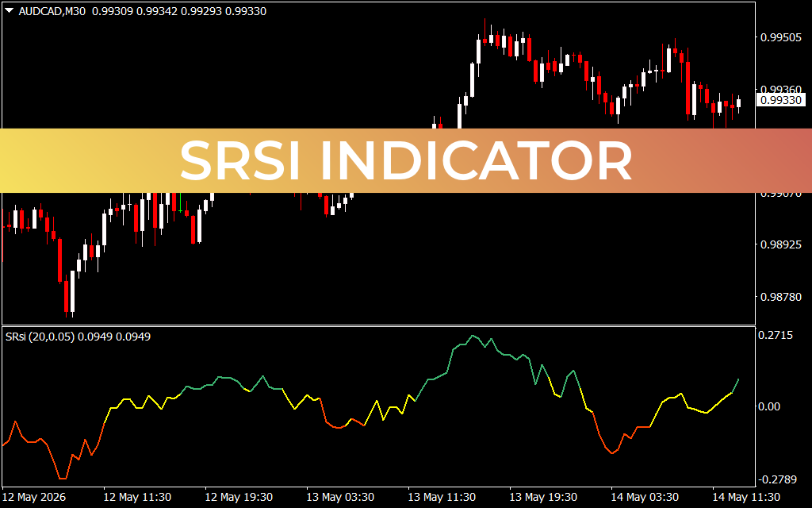Click the 13 May 03:30 time label

[340, 497]
